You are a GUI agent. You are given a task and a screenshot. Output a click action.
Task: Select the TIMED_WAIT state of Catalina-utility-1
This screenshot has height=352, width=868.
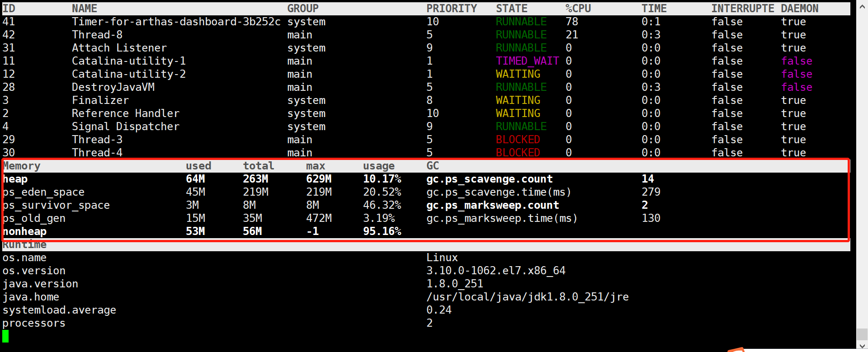pyautogui.click(x=527, y=61)
